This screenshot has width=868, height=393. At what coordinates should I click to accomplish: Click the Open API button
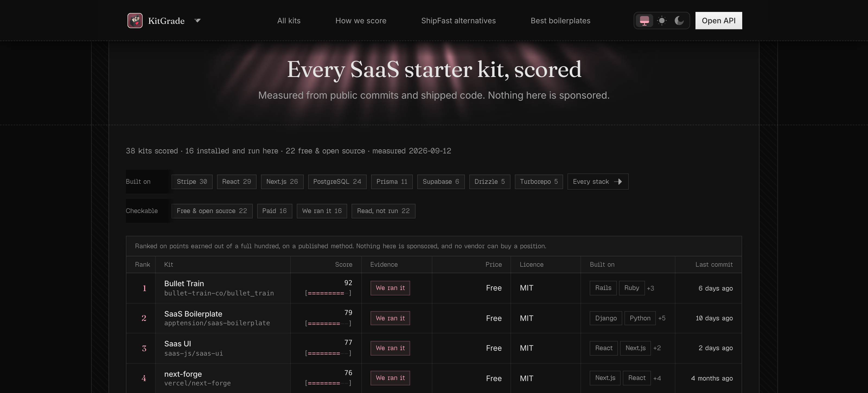718,21
